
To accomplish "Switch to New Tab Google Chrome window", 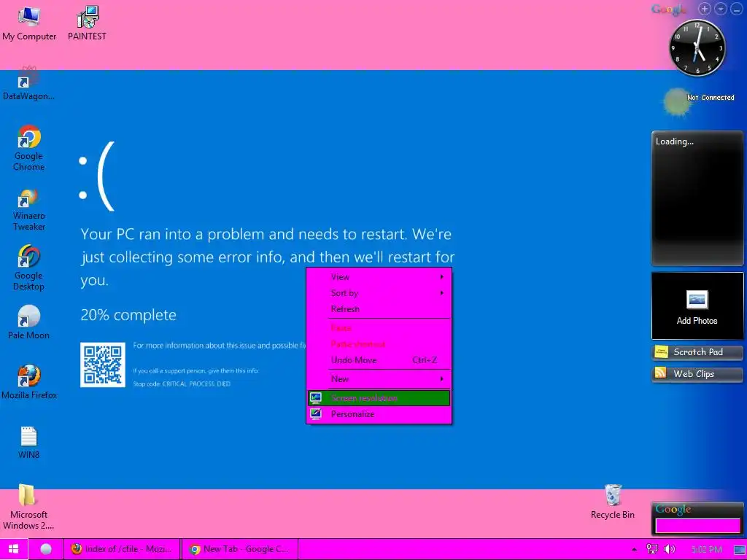I will 239,549.
